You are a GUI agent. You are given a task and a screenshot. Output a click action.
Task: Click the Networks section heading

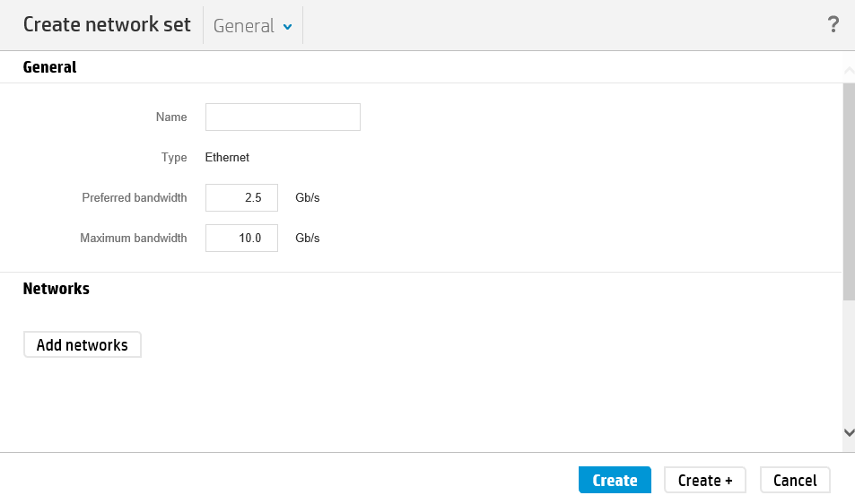coord(57,289)
